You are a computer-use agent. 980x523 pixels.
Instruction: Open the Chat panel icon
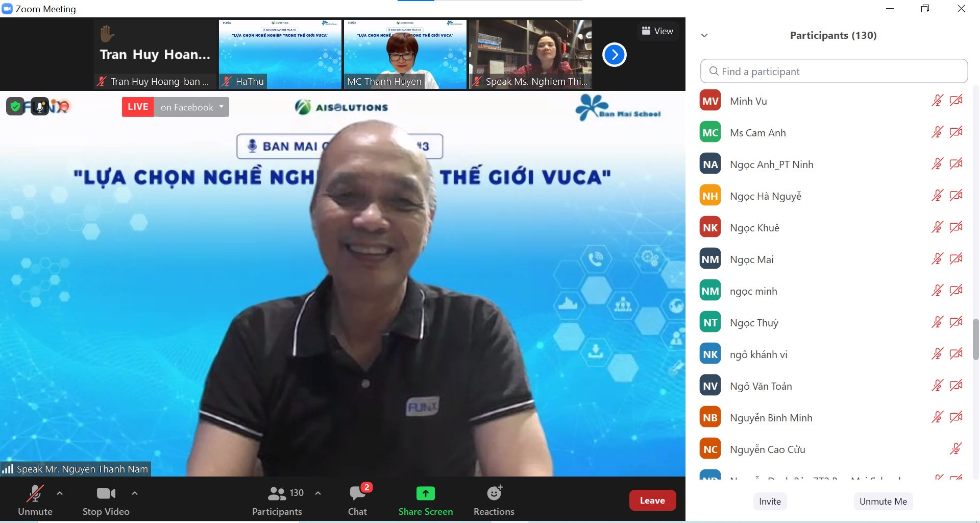pyautogui.click(x=357, y=494)
